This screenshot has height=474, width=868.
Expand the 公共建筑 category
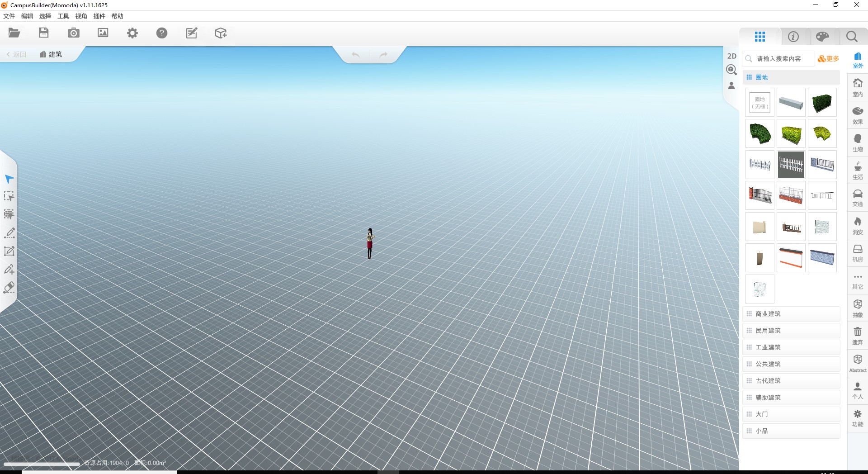791,364
